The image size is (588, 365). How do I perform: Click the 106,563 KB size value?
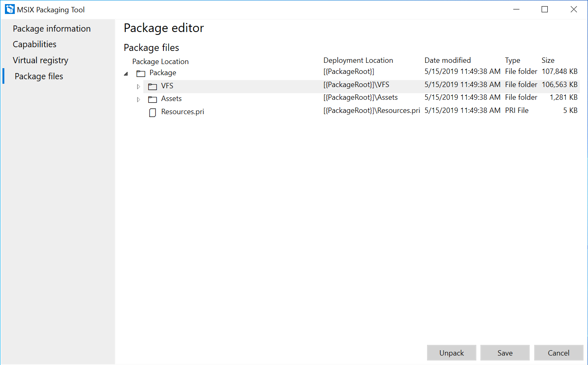point(560,85)
